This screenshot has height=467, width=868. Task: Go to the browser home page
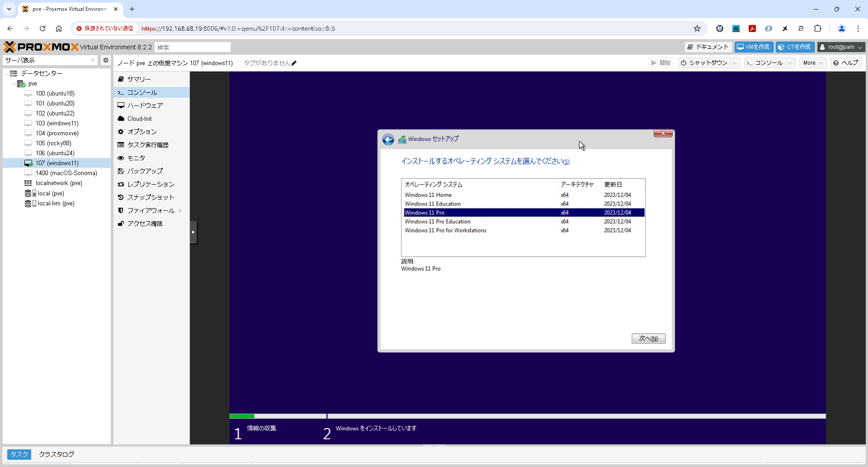click(59, 29)
